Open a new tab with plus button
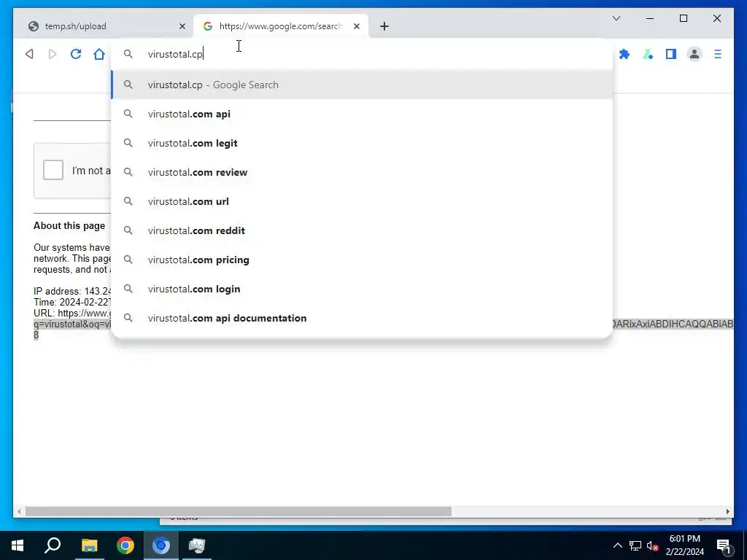747x560 pixels. [x=384, y=26]
